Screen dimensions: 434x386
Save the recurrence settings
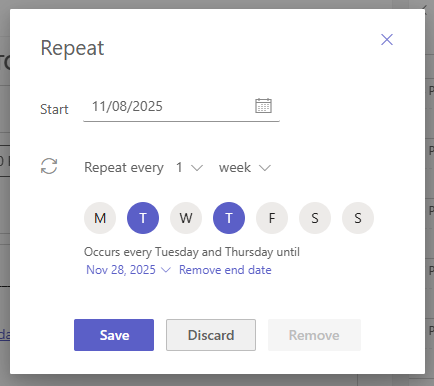(114, 335)
